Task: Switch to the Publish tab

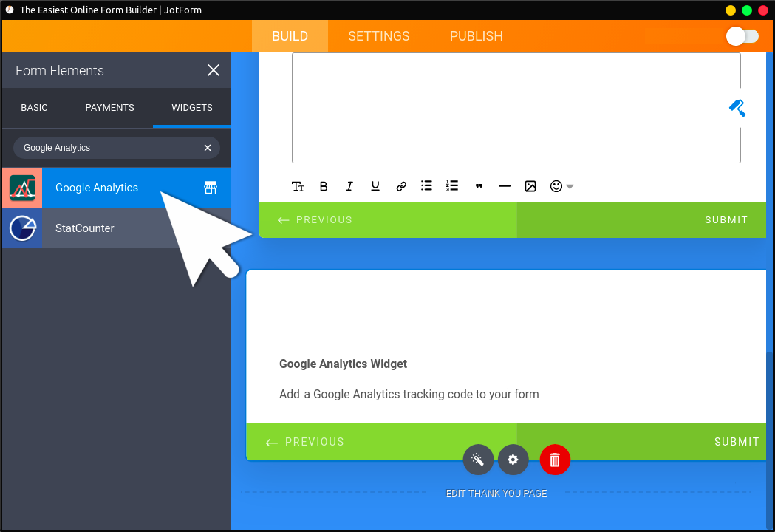Action: [476, 36]
